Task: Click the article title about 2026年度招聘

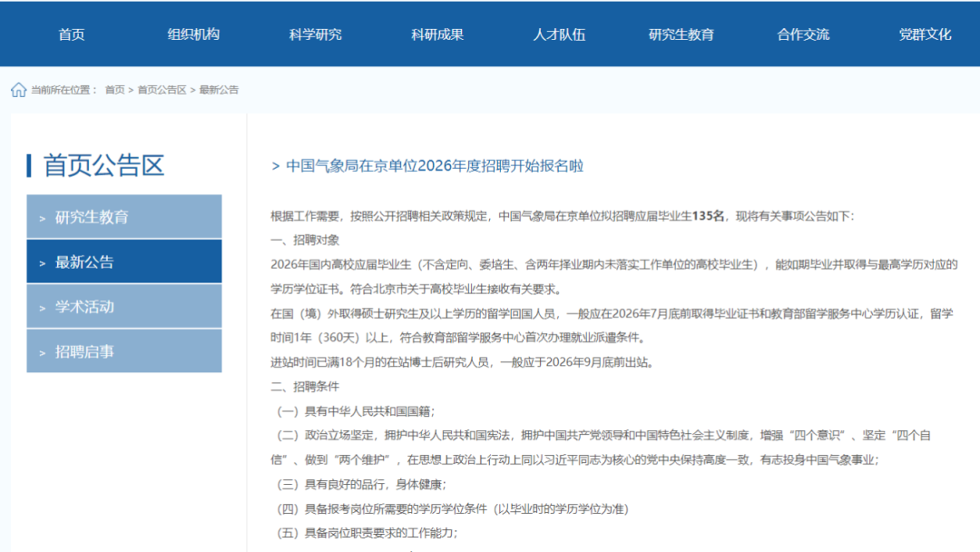Action: coord(435,165)
